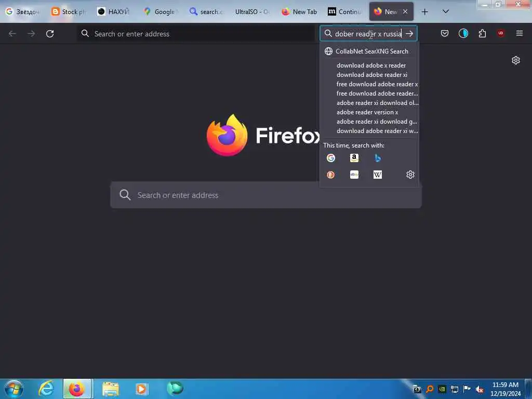Search this time with Wikipedia

378,175
